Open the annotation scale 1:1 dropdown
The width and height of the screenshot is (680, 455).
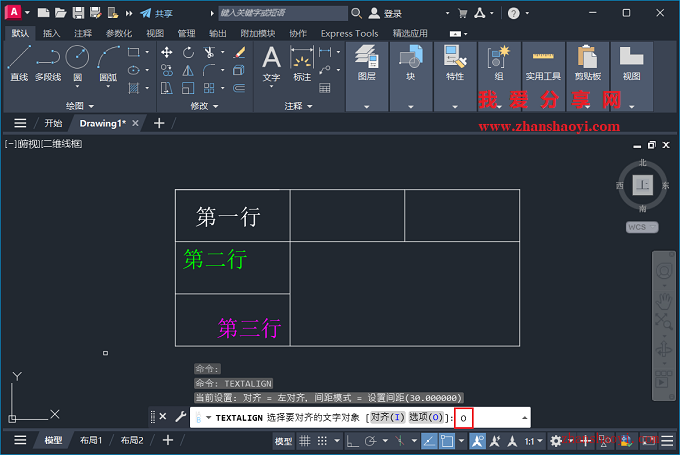pyautogui.click(x=534, y=442)
